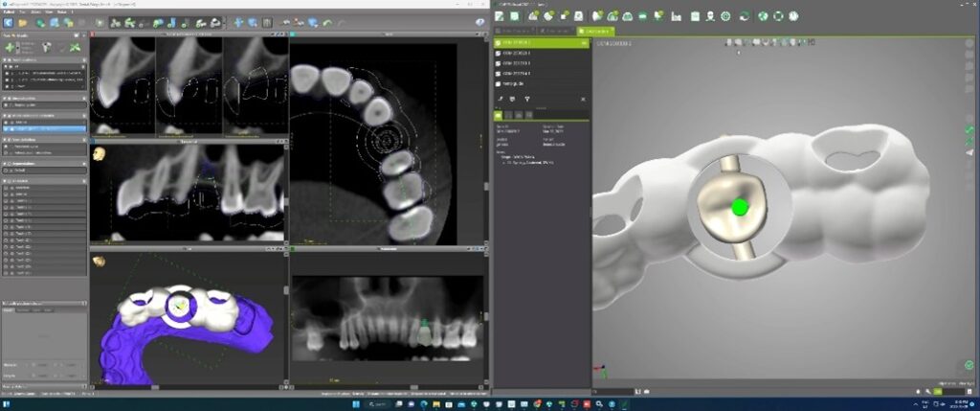The width and height of the screenshot is (980, 411).
Task: Click the green check circle at bottom right
Action: tap(969, 365)
